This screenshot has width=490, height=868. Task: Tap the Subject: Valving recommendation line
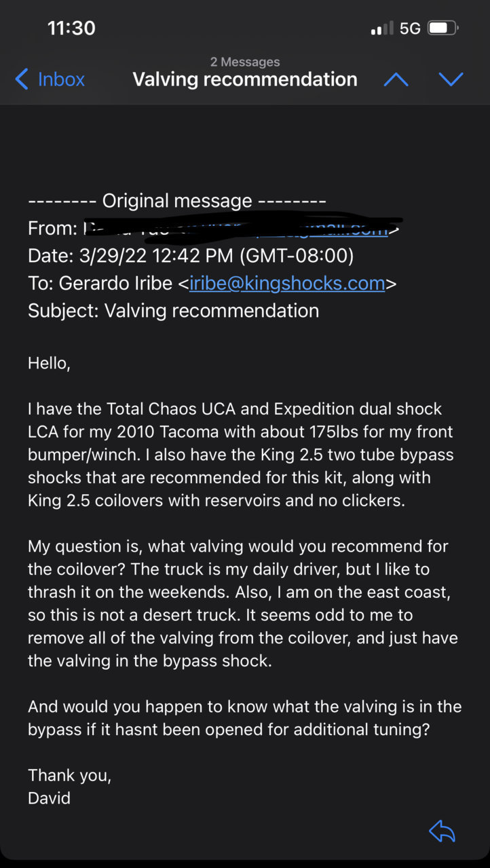click(x=174, y=311)
